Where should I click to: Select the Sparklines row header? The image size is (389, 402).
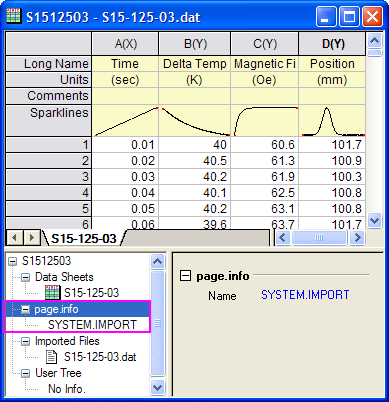49,120
